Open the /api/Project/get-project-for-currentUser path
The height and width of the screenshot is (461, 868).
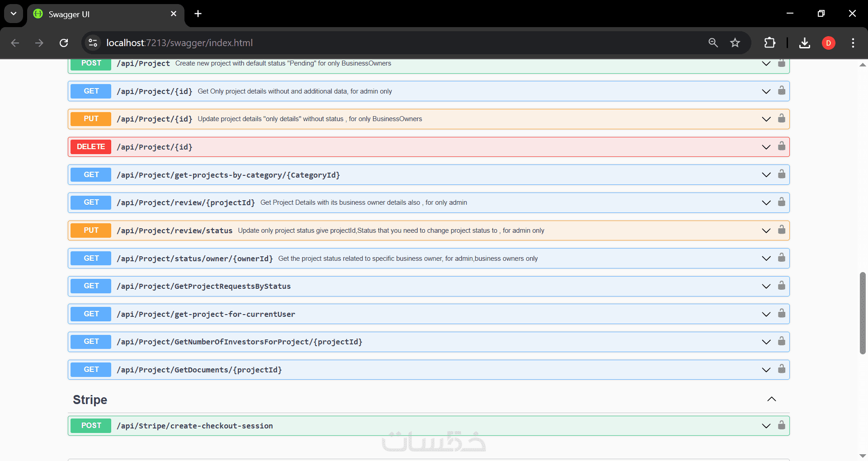pos(206,314)
